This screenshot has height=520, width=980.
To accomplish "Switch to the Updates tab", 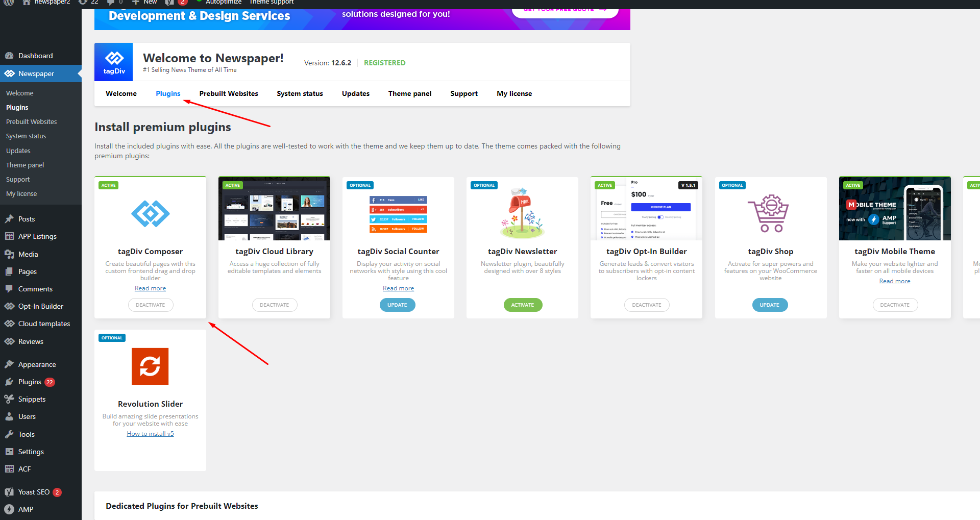I will (356, 93).
